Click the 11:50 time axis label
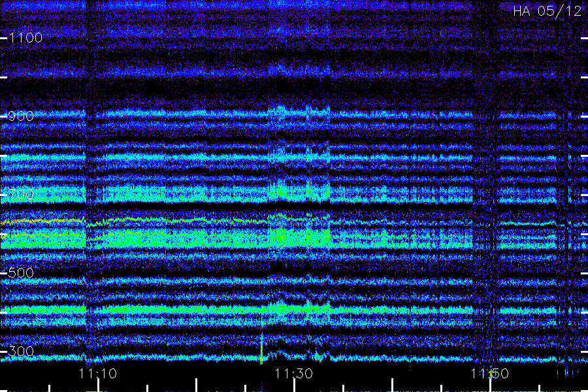Viewport: 588px width, 392px height. coord(490,373)
